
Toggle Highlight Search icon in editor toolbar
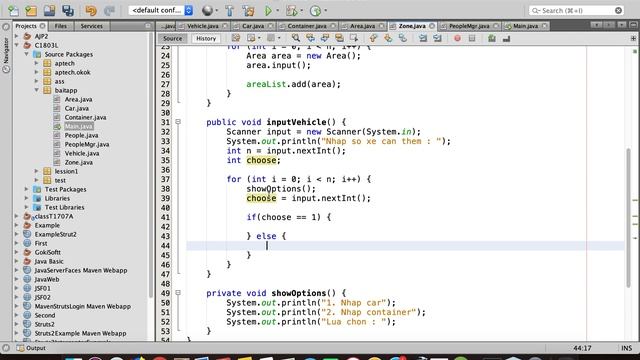(x=339, y=38)
